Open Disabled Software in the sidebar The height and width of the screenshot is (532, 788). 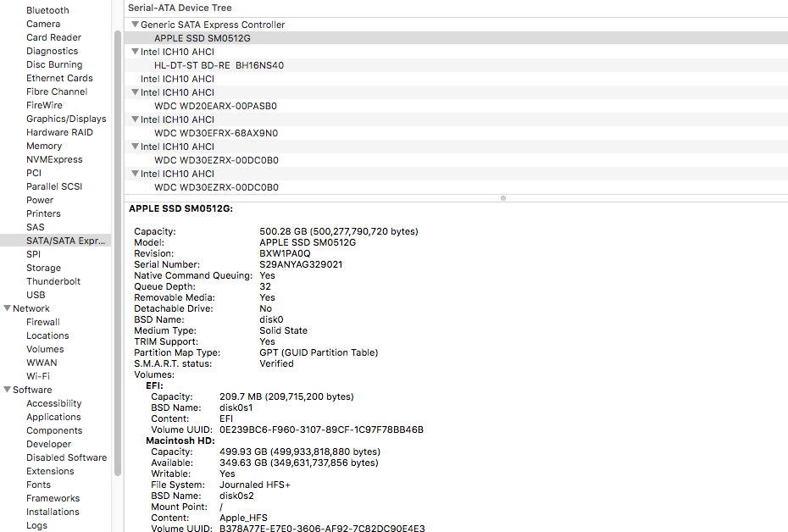pos(66,457)
